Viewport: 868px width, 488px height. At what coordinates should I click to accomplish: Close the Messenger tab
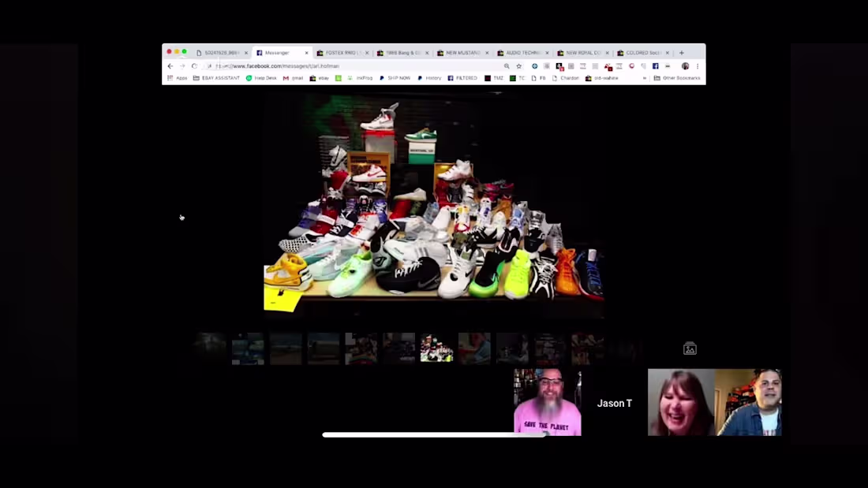click(x=307, y=53)
